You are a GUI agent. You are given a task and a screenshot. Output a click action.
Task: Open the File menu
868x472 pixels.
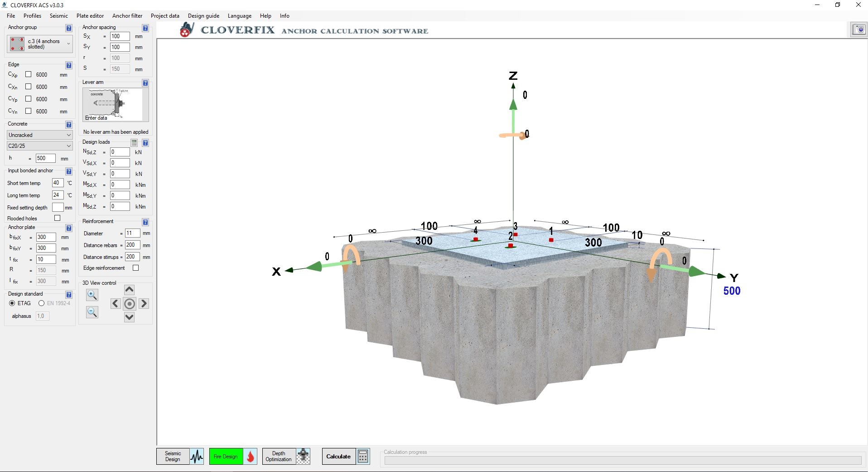point(11,16)
